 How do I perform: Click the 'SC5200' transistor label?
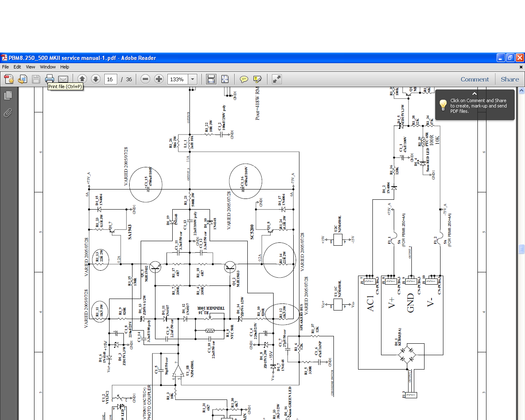coord(252,232)
